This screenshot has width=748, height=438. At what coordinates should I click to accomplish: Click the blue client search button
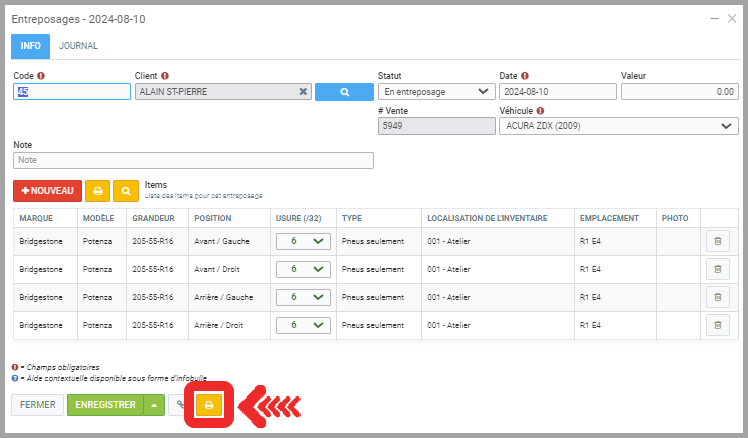click(x=343, y=91)
